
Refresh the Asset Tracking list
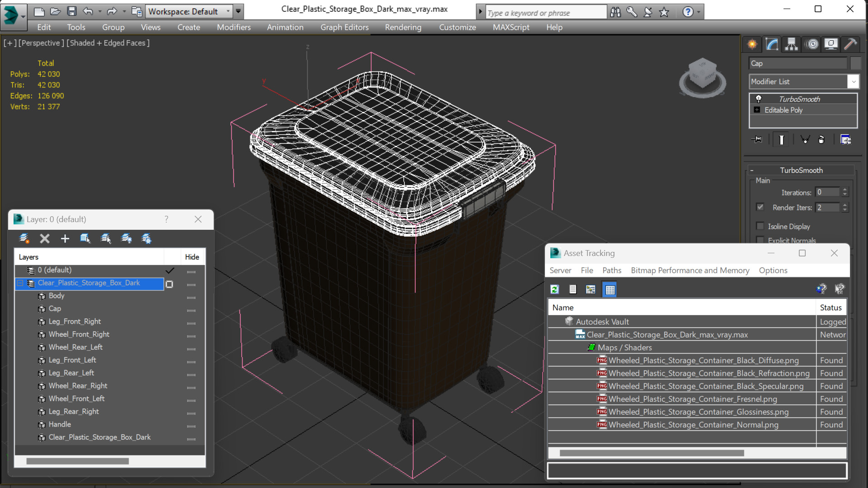[555, 289]
